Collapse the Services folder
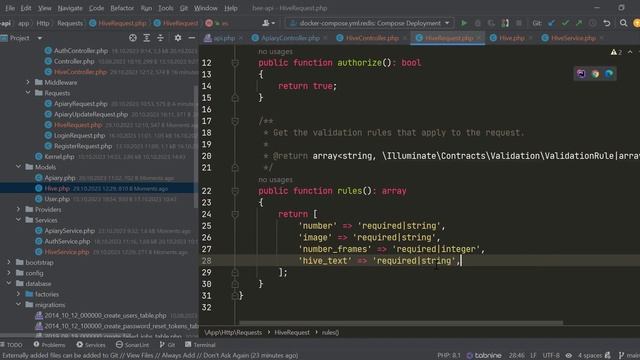Screen dimensions: 640x360 tap(18, 220)
